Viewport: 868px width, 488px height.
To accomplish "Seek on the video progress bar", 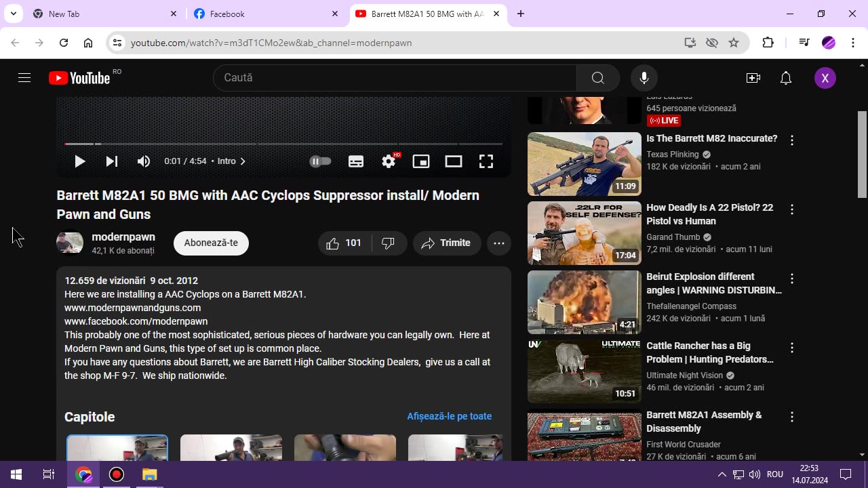I will (x=283, y=144).
